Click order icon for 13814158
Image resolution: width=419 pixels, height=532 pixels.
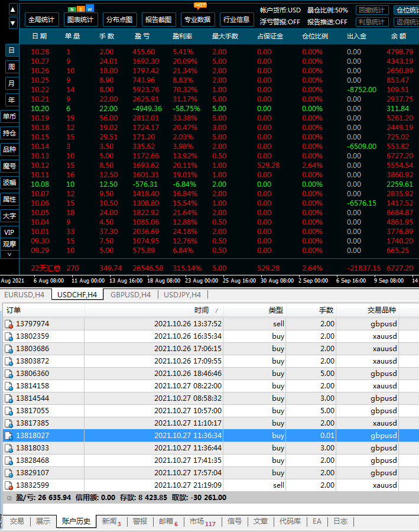coord(9,386)
